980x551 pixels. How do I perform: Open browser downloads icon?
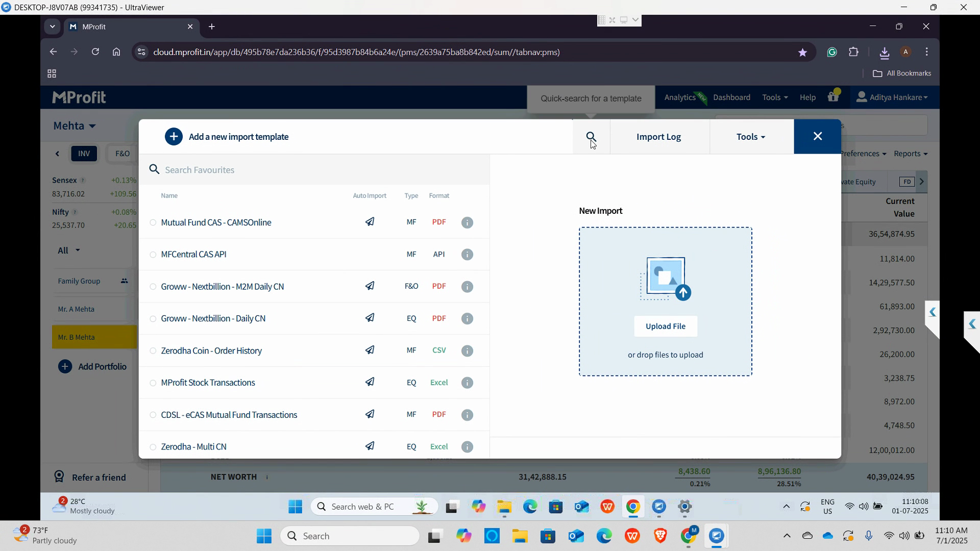tap(885, 52)
